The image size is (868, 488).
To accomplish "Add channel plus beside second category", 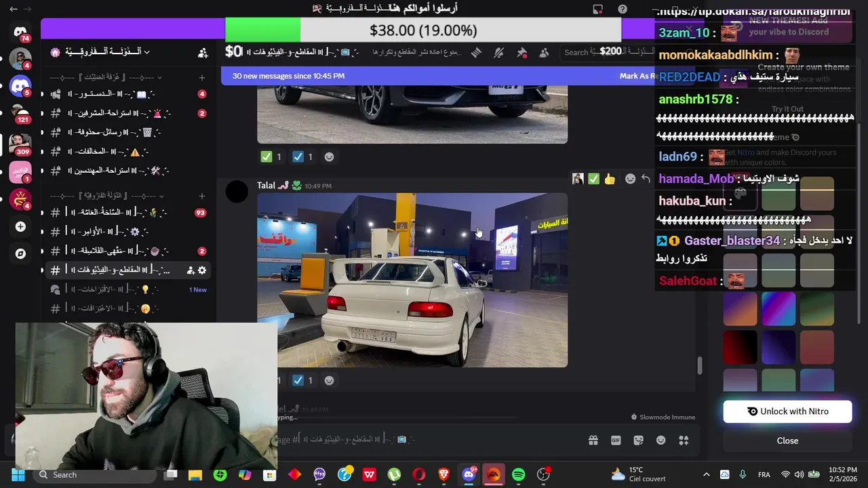I will click(201, 195).
